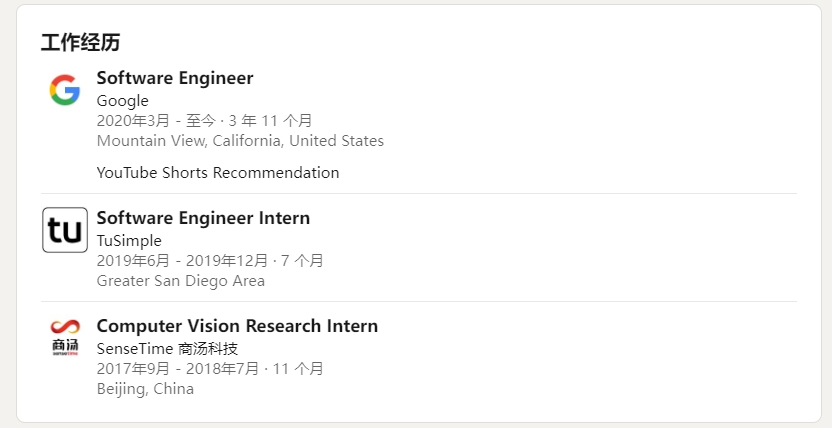Click the SenseTime company logo icon
832x428 pixels.
65,338
